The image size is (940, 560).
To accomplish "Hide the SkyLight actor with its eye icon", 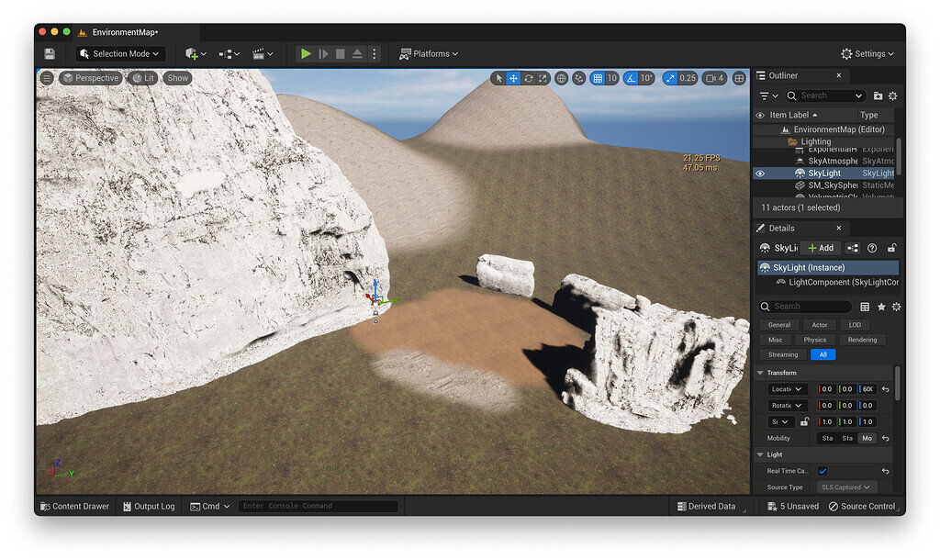I will tap(759, 174).
